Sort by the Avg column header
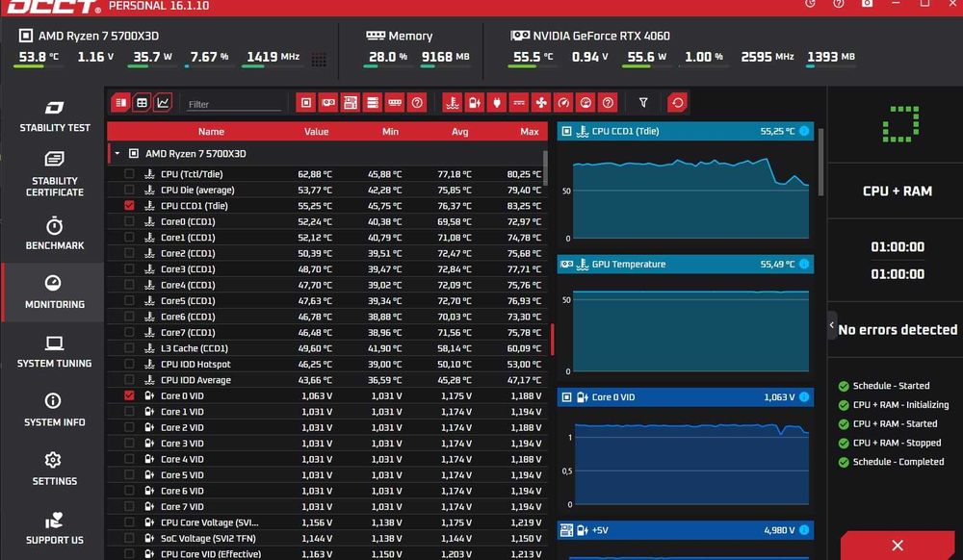This screenshot has width=963, height=560. click(459, 131)
